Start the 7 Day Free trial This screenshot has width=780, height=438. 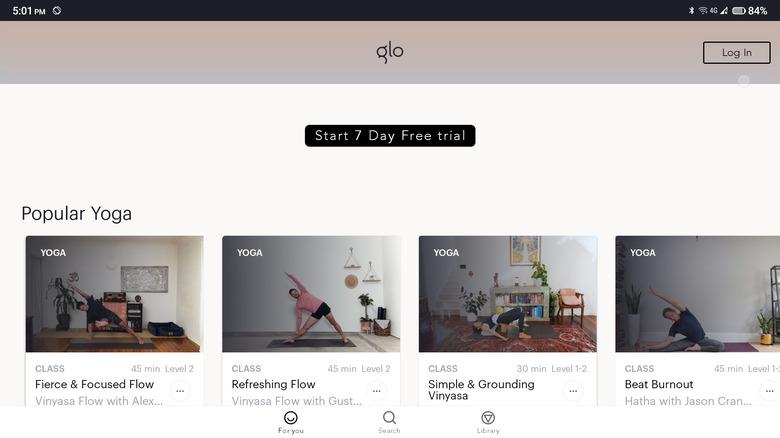coord(390,136)
